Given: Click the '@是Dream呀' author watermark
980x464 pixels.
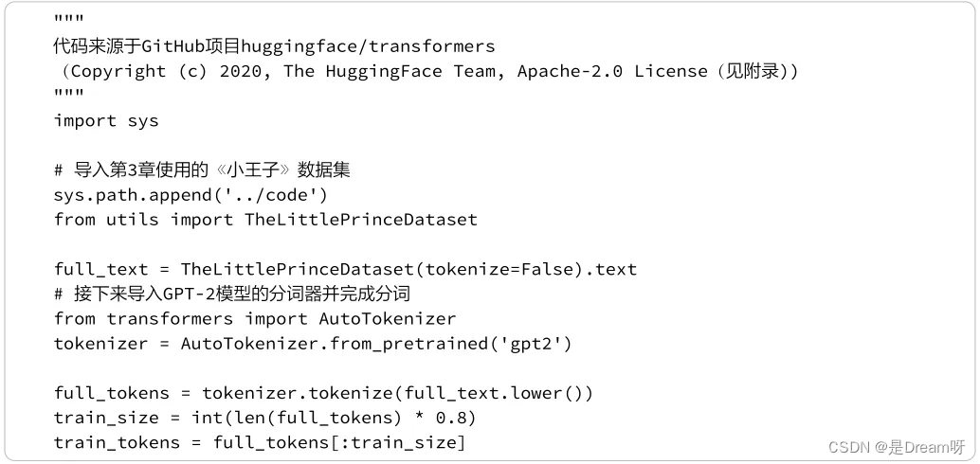Looking at the screenshot, I should pos(920,447).
